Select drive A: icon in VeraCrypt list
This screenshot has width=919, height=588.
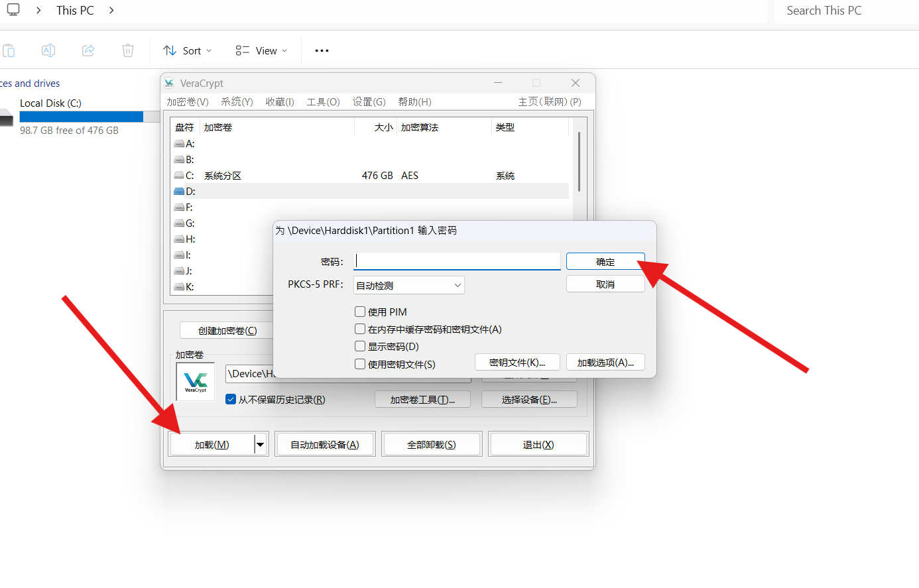point(179,144)
